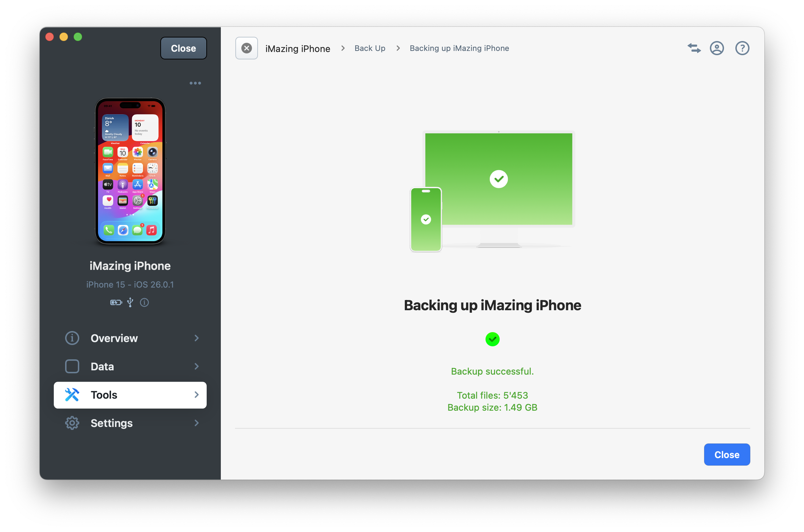Click the device info icon under device name
Image resolution: width=804 pixels, height=532 pixels.
click(144, 302)
